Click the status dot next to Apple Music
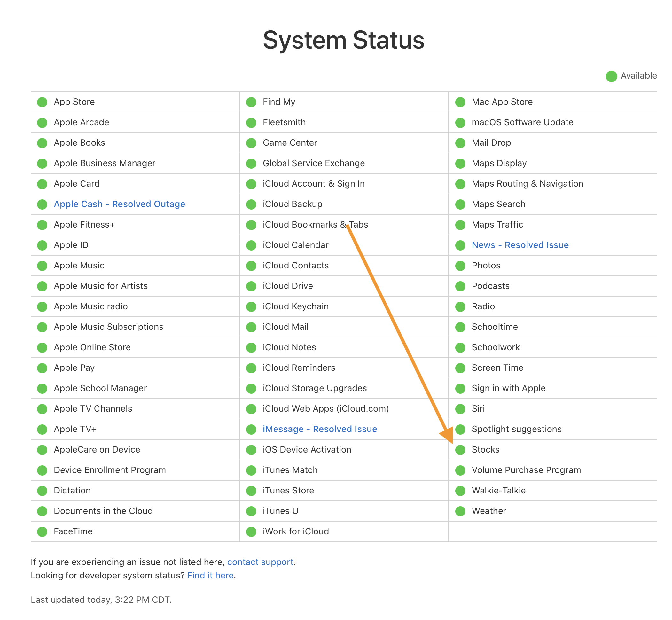The width and height of the screenshot is (672, 620). point(42,266)
